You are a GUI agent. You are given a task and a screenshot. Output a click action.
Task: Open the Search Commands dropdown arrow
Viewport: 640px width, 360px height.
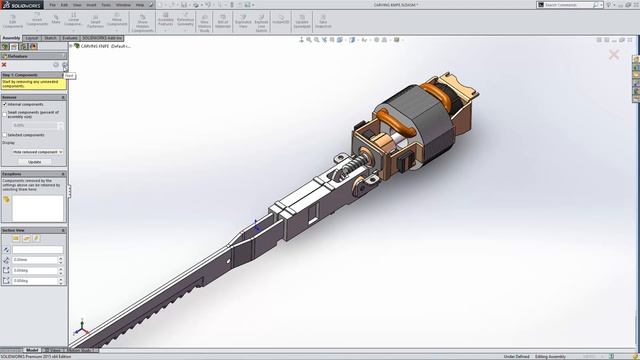tap(601, 5)
